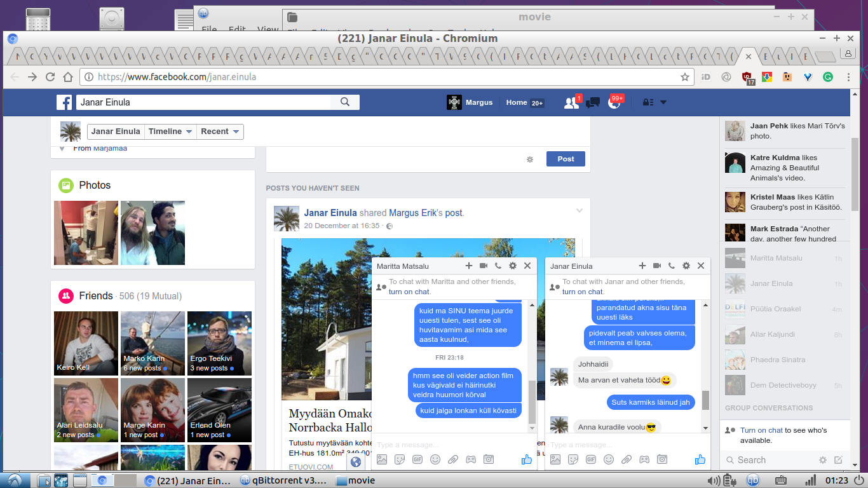Open privacy shortcuts lock icon
The width and height of the screenshot is (868, 488).
[648, 102]
